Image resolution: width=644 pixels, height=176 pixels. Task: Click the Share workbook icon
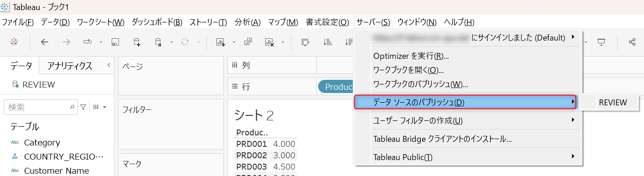pyautogui.click(x=632, y=42)
